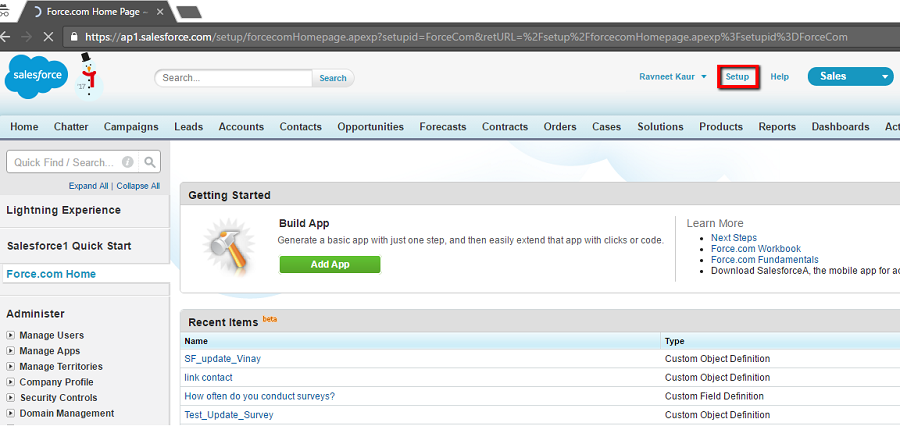The height and width of the screenshot is (426, 900).
Task: Click Collapse All in sidebar
Action: 138,186
